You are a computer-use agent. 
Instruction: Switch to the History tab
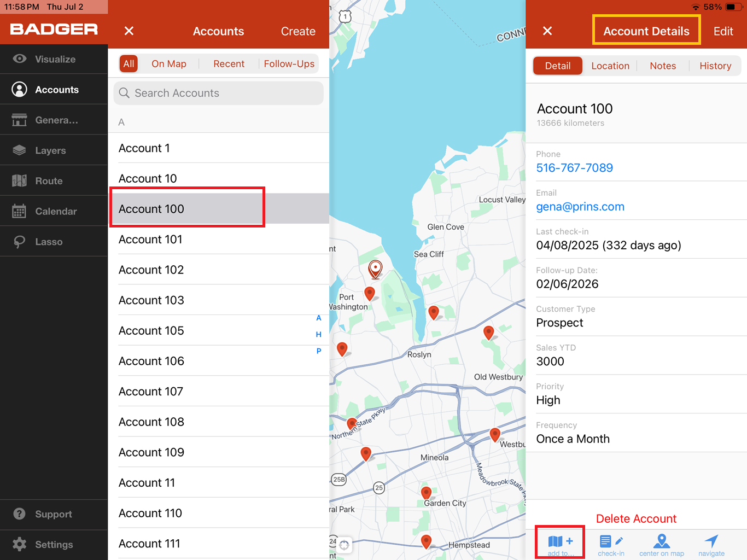715,66
